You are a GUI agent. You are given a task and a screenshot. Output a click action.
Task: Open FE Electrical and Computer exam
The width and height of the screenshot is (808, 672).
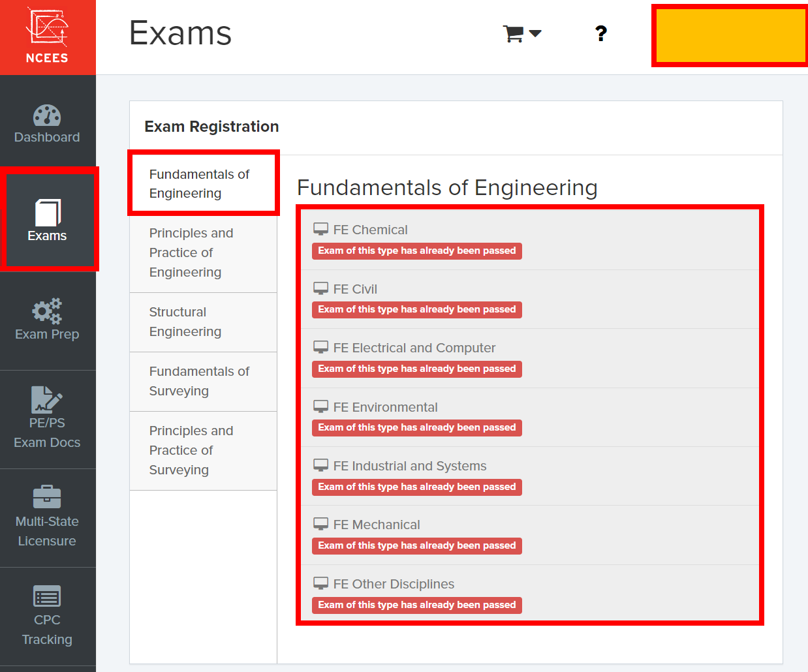tap(414, 348)
